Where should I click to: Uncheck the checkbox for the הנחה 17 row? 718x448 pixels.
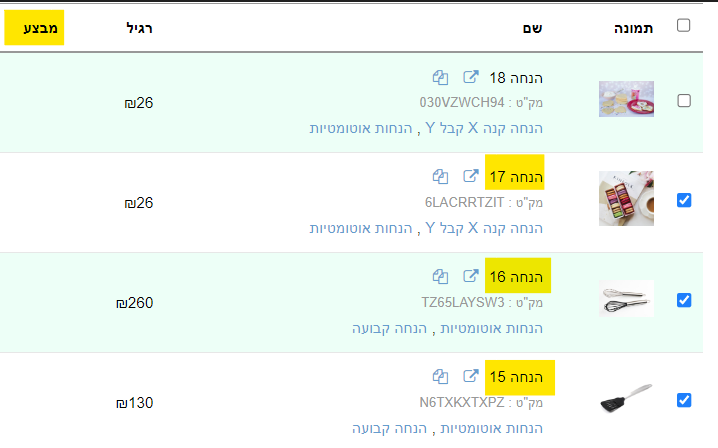click(x=684, y=200)
